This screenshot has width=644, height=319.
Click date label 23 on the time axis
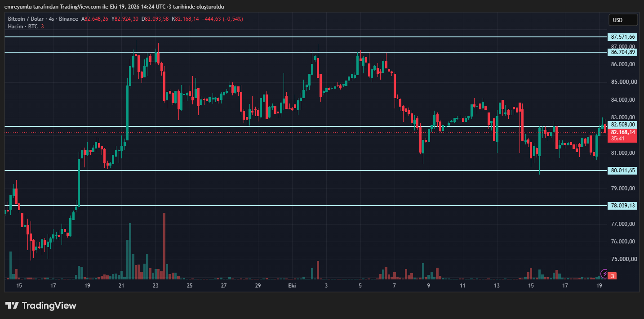coord(155,286)
